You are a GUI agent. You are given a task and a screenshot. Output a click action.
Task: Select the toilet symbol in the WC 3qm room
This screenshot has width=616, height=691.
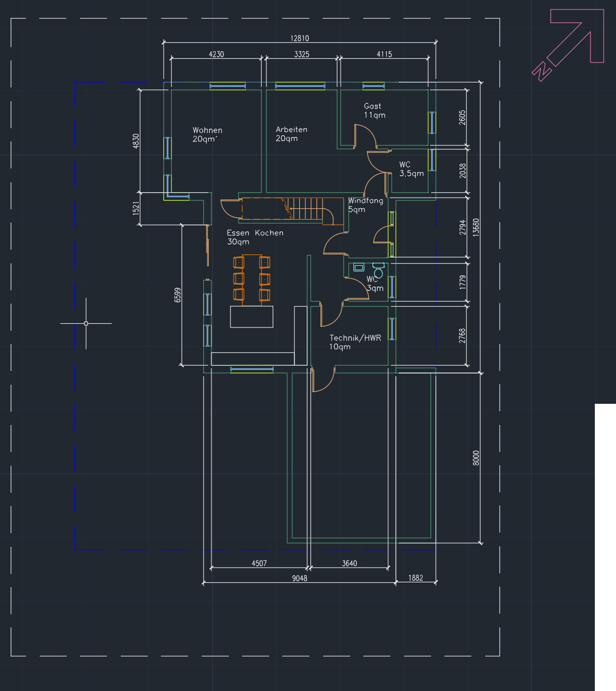(x=378, y=270)
